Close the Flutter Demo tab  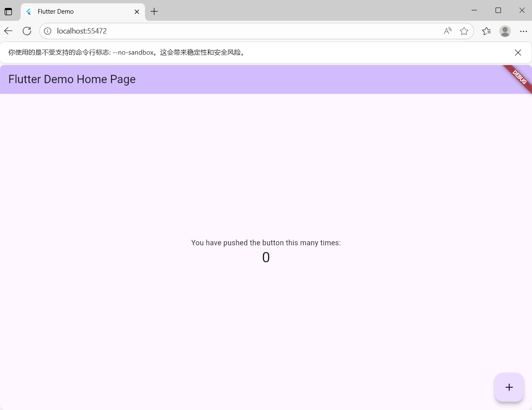click(x=137, y=12)
